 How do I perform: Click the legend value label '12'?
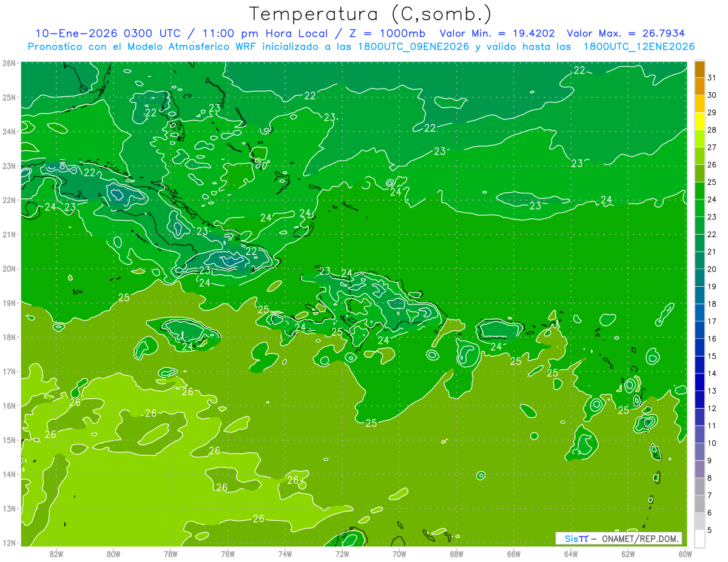pos(712,408)
